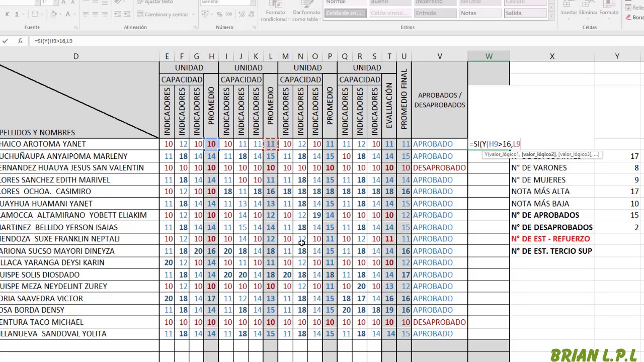Click inside the formula bar text
Screen dimensions: 644x362
(x=54, y=41)
